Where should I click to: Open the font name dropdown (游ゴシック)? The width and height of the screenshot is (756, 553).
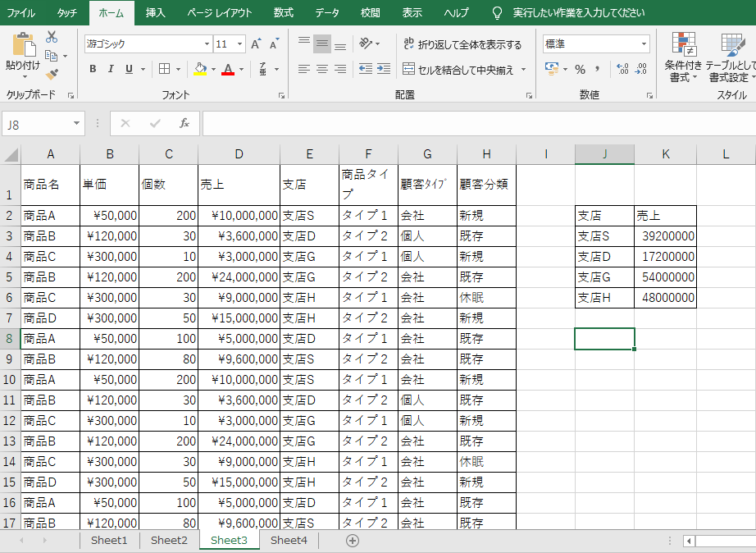207,44
